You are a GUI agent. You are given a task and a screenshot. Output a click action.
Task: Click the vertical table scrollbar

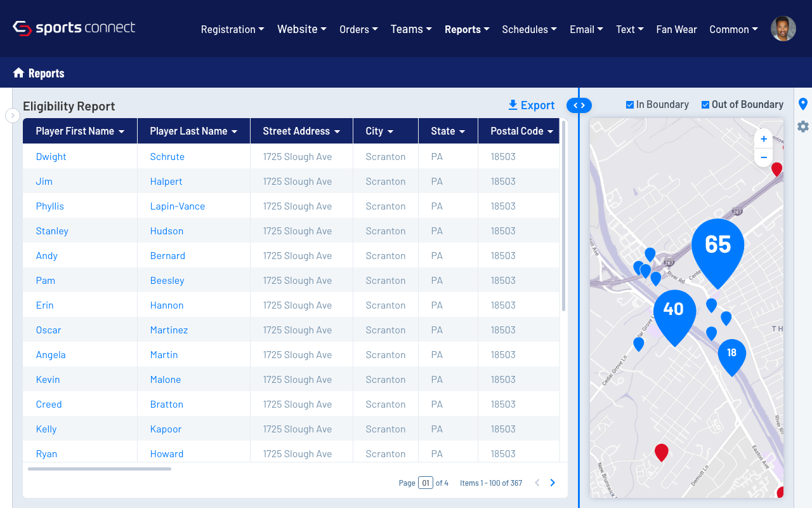563,216
